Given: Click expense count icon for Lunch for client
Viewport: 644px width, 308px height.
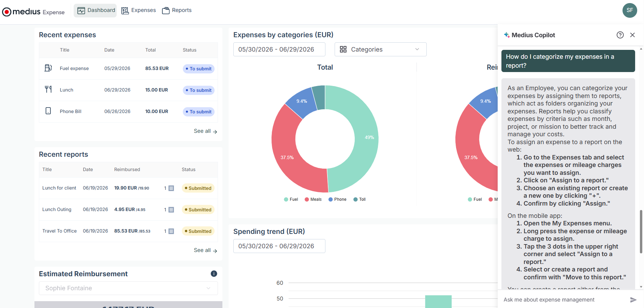Looking at the screenshot, I should [171, 188].
